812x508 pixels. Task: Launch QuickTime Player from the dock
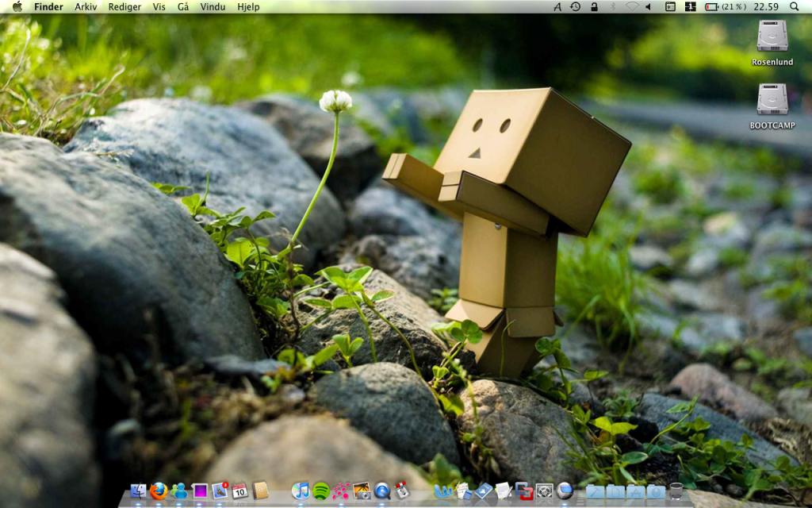(382, 491)
